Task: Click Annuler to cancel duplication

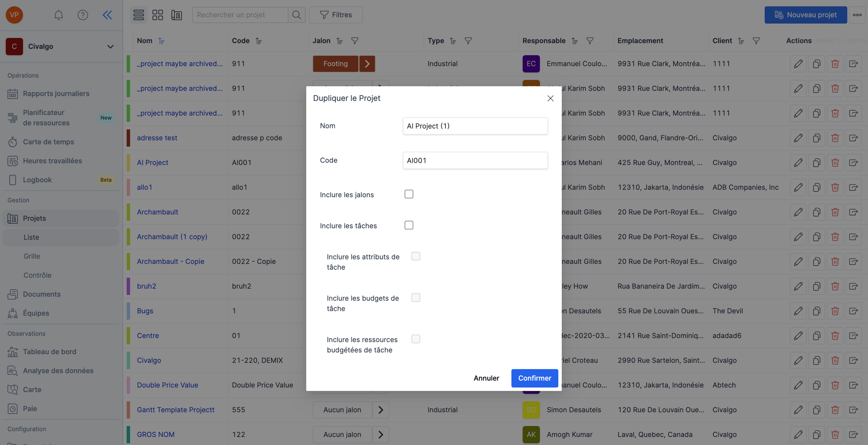Action: (486, 378)
